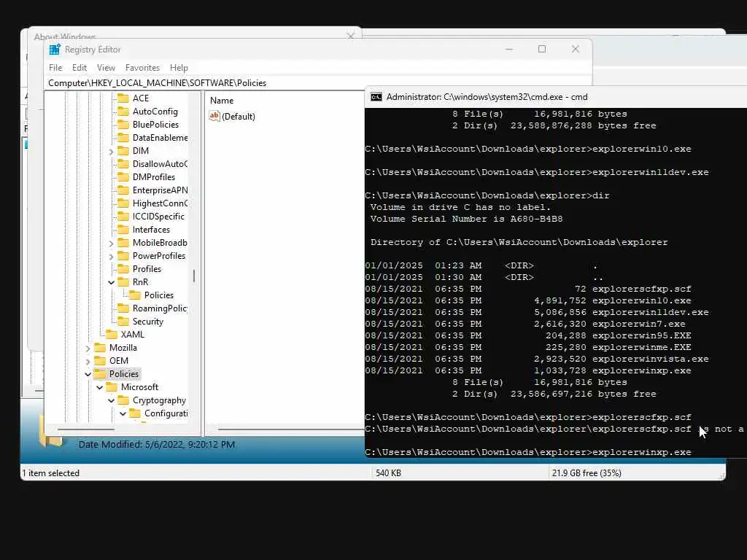Select the RnR key folder icon

123,282
